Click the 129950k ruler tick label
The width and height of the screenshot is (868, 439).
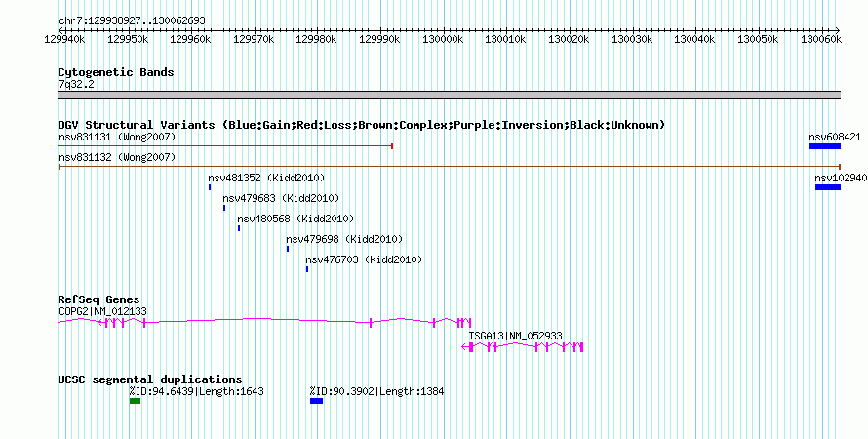(x=128, y=40)
